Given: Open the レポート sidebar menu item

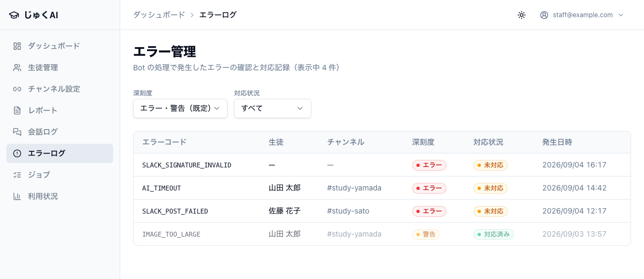Looking at the screenshot, I should pyautogui.click(x=60, y=111).
